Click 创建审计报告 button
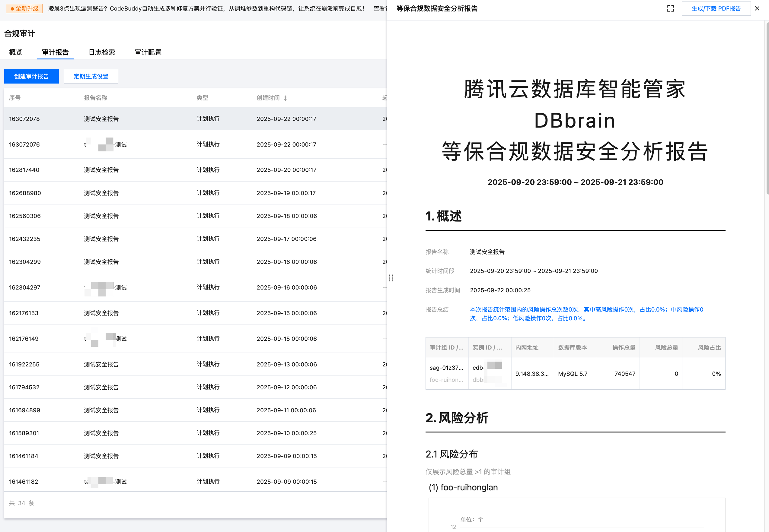 (x=31, y=76)
